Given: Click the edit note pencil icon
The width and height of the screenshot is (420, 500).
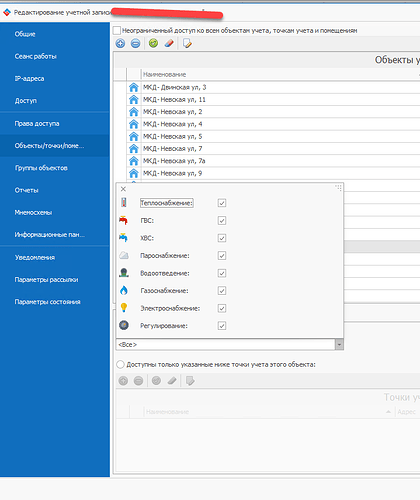Looking at the screenshot, I should [187, 43].
